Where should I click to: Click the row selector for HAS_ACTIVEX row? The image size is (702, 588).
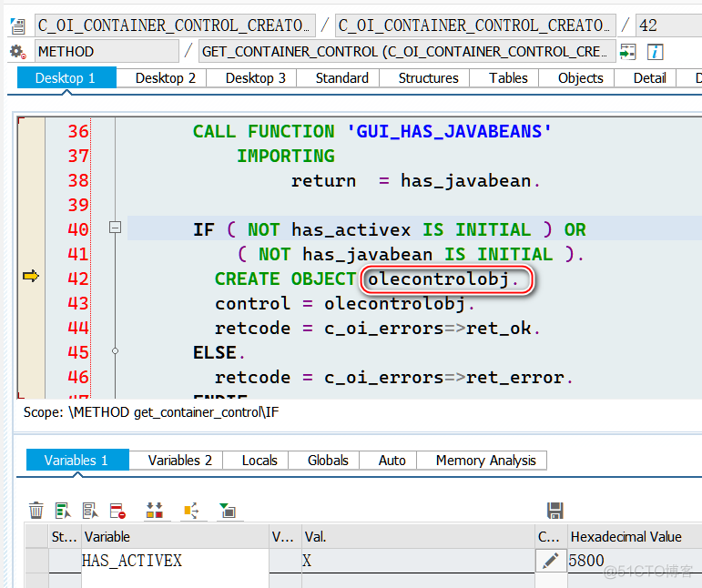click(36, 561)
